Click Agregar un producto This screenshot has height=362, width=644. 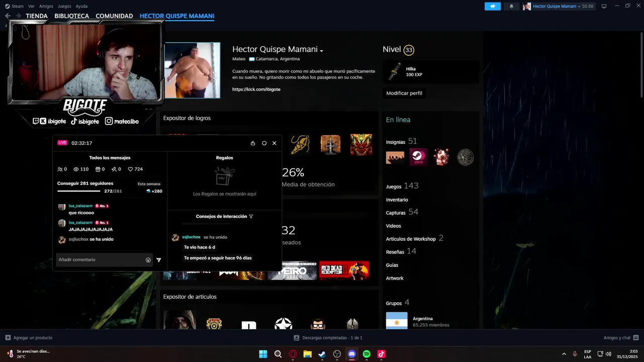coord(29,338)
